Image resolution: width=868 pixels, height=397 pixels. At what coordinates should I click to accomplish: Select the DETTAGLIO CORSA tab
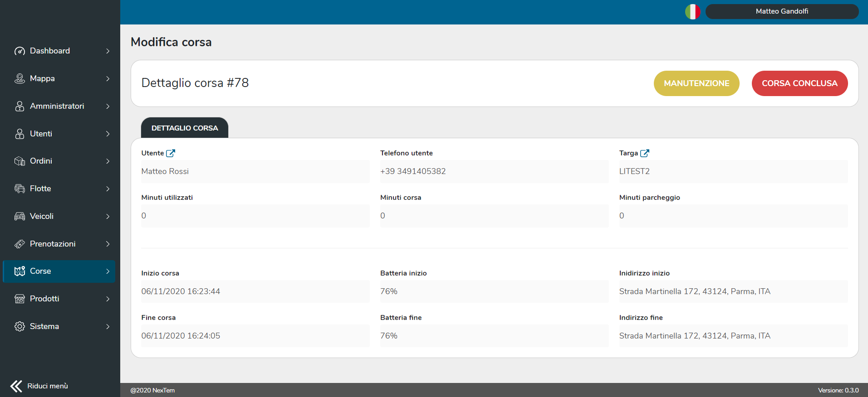point(185,128)
